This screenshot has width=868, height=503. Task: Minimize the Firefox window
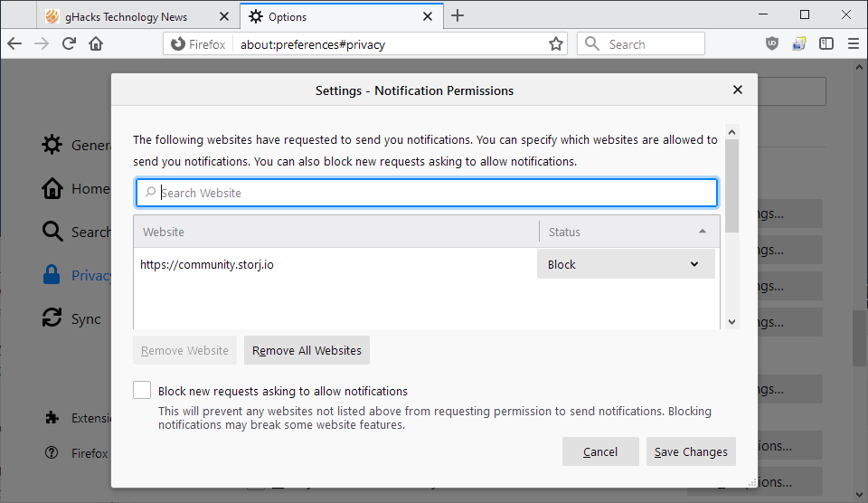[763, 15]
